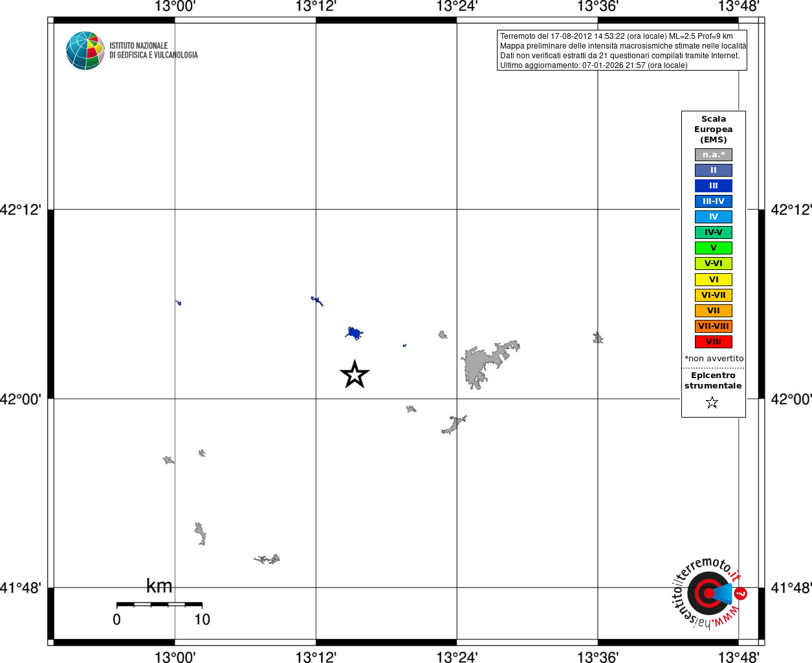Select the VII-VIII intensity legend swatch
812x663 pixels.
[714, 326]
